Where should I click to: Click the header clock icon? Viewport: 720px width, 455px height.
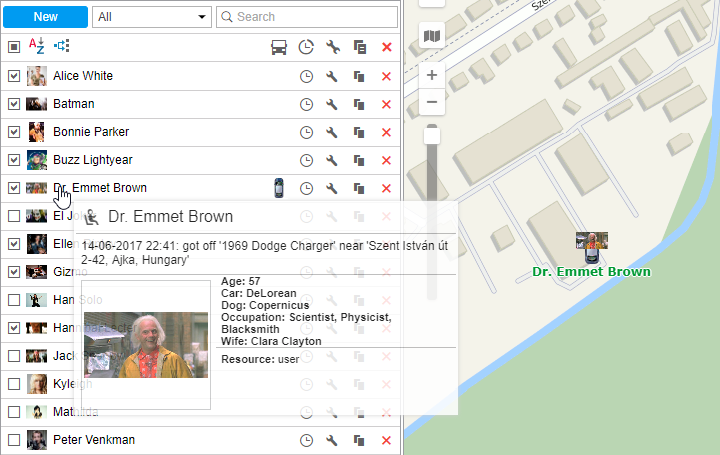point(306,47)
